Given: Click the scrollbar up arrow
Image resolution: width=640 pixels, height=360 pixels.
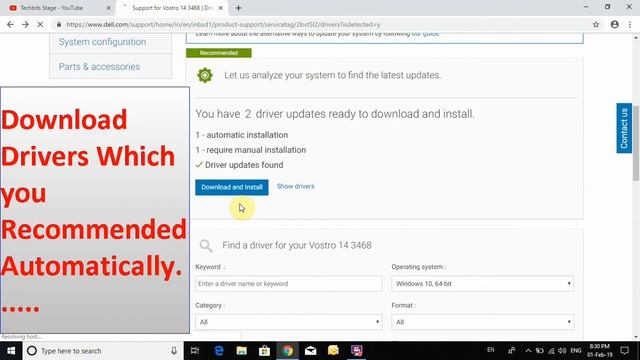Looking at the screenshot, I should click(636, 38).
